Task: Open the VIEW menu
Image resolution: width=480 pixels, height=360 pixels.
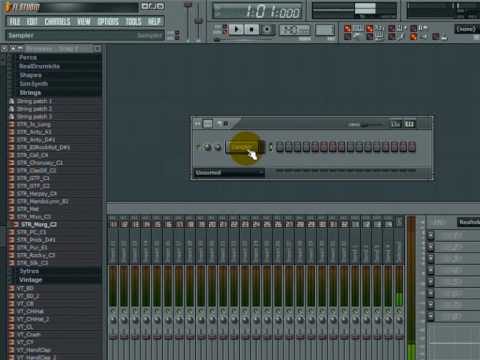Action: [x=84, y=22]
